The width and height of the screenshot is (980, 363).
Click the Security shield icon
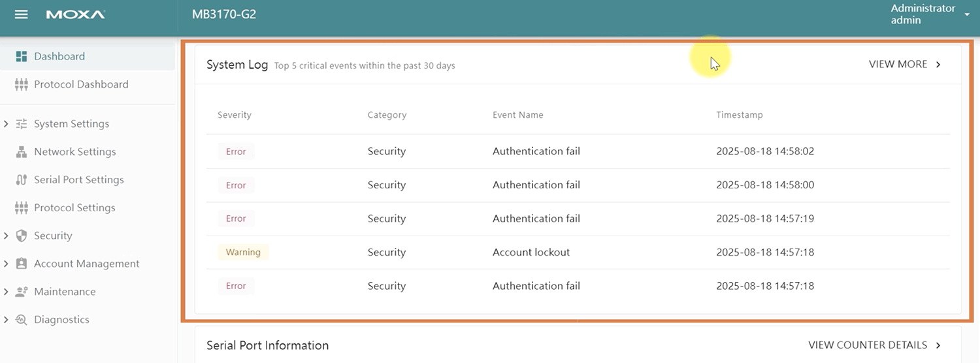[21, 236]
